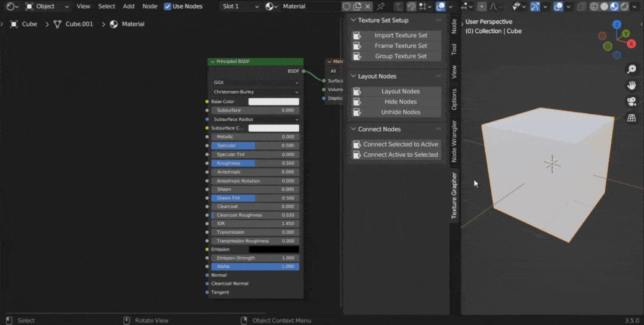Toggle node editor overlays button
The image size is (644, 325).
[x=440, y=7]
